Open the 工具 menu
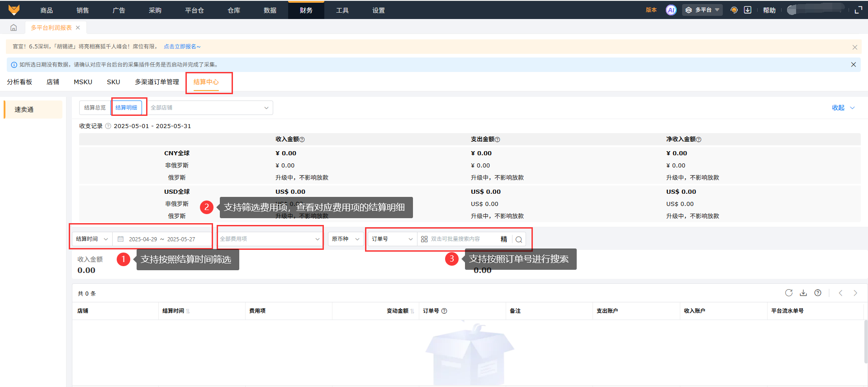Screen dimensions: 868x387 (342, 10)
